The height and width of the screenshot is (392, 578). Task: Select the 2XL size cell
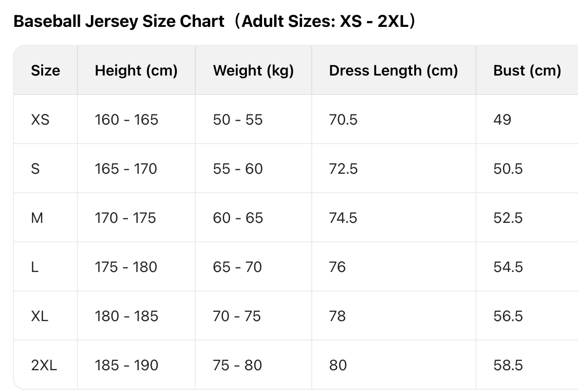click(x=44, y=365)
